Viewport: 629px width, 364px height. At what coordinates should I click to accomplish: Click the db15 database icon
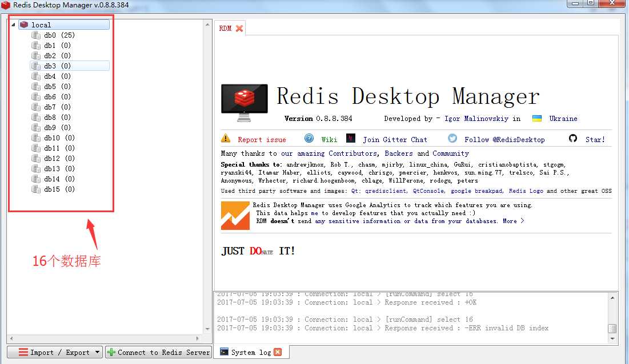tap(36, 189)
